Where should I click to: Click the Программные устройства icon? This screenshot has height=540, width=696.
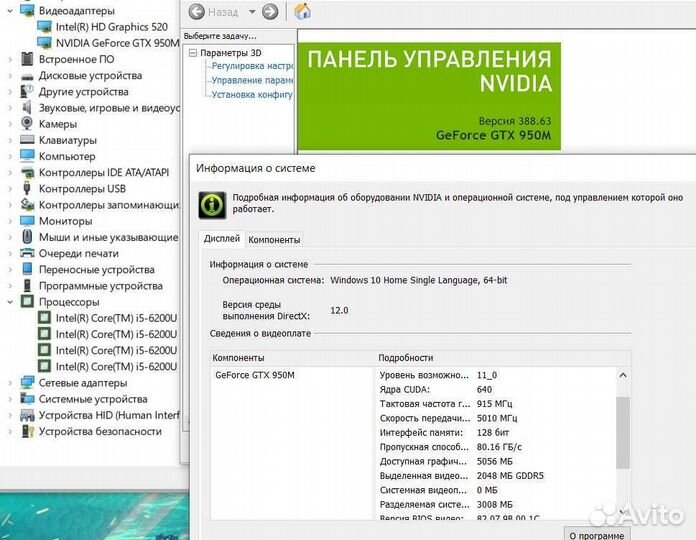[27, 285]
